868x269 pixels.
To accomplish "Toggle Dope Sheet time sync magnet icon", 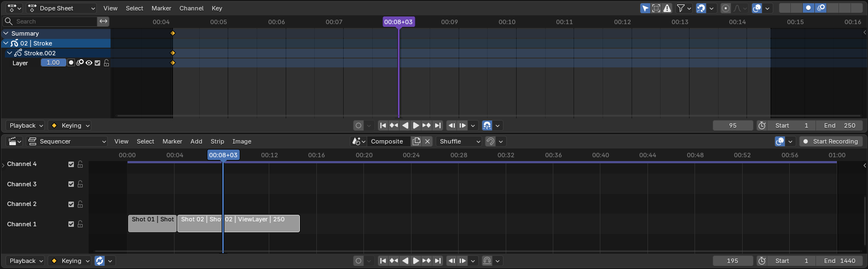I will pos(487,125).
